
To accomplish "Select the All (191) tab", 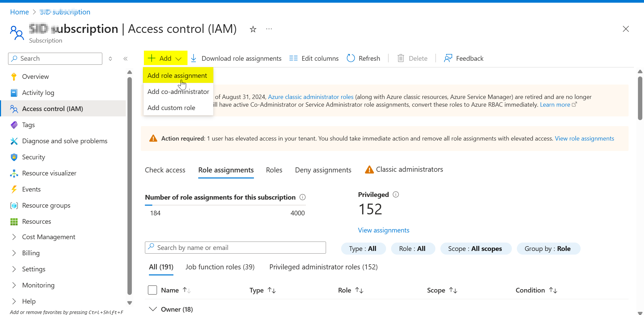I will (161, 267).
